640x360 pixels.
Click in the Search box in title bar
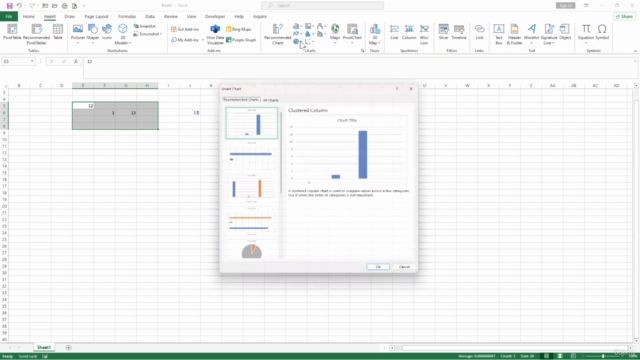[x=322, y=6]
